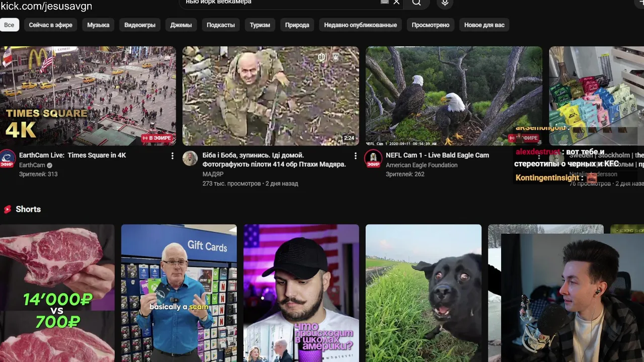Open the soldier video thumbnail with 2:24 duration
Viewport: 644px width, 362px height.
click(x=271, y=96)
